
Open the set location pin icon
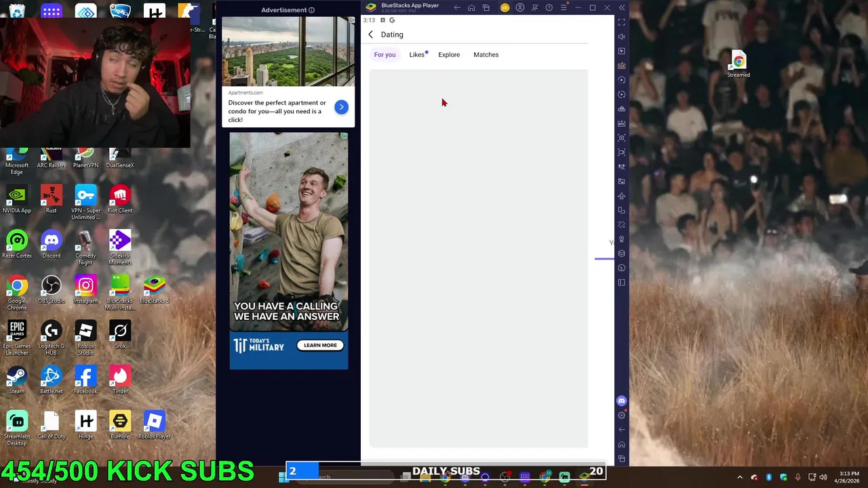[622, 239]
